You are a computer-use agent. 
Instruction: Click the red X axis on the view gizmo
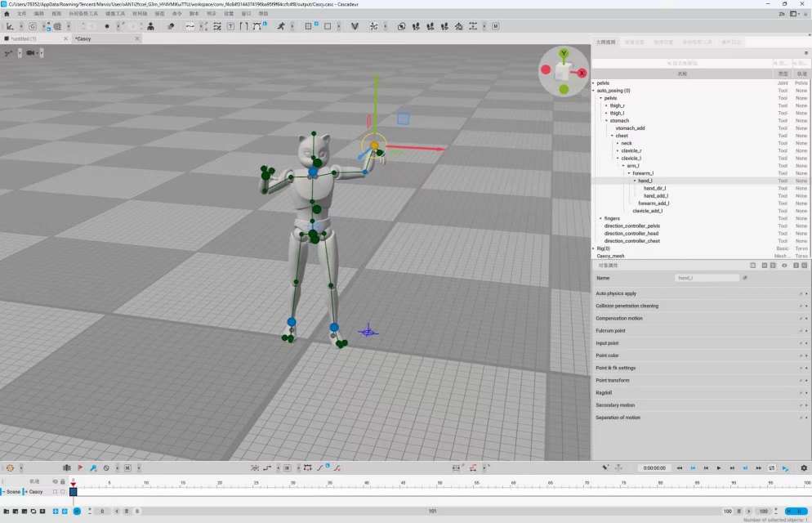pyautogui.click(x=582, y=73)
